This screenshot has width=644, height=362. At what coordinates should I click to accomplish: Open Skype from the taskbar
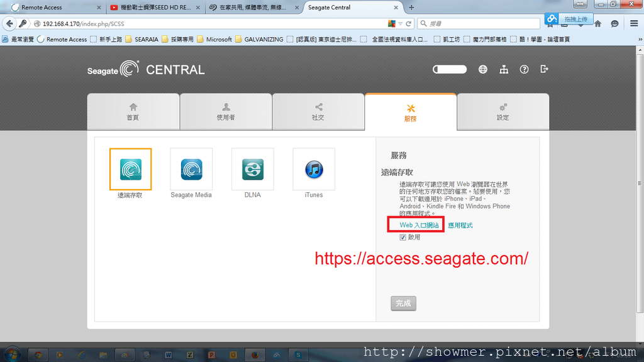click(298, 355)
